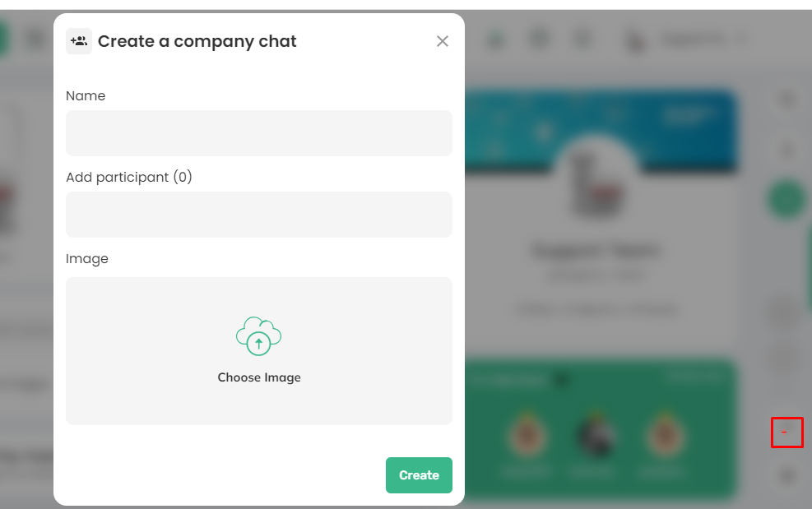812x509 pixels.
Task: Close the Create a company chat dialog
Action: tap(443, 41)
